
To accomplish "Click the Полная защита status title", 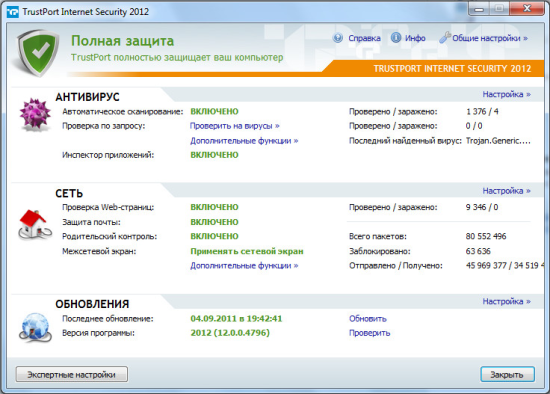I will [122, 41].
